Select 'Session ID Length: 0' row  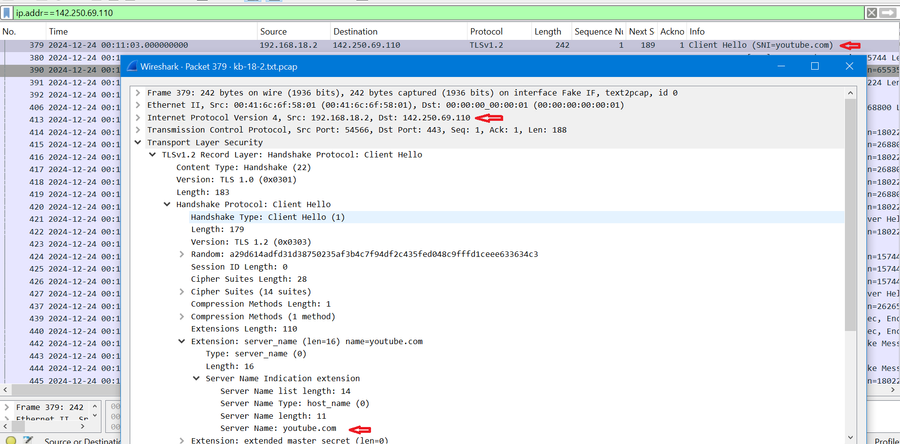[239, 267]
